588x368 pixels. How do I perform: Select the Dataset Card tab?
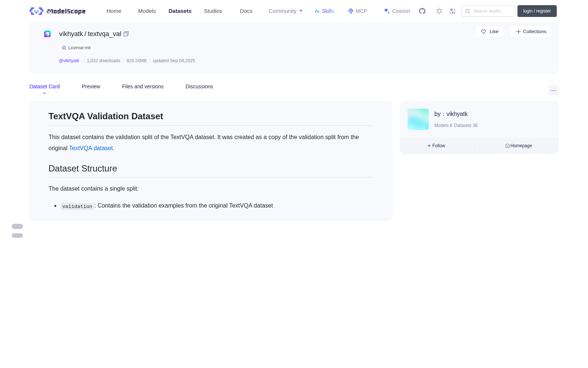pos(44,86)
